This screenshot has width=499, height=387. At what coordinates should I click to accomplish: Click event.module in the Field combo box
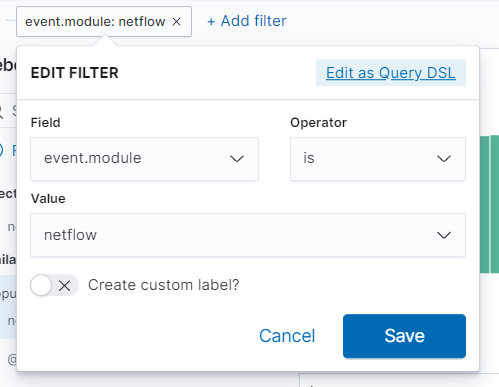(x=93, y=158)
